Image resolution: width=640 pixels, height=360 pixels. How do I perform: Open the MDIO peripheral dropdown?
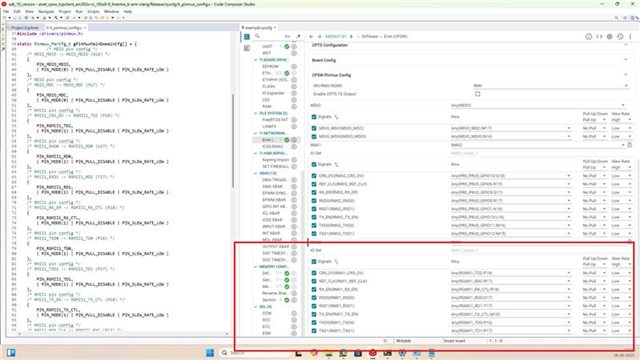538,105
